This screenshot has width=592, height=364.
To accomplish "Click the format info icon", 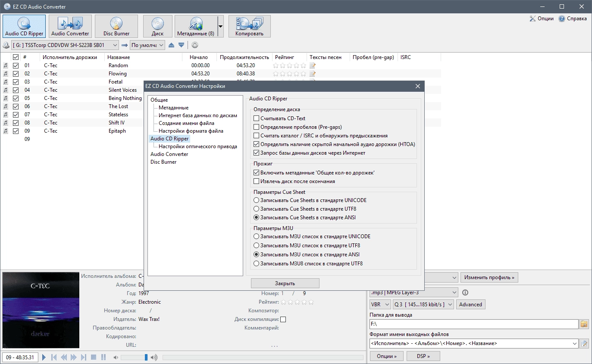I will [465, 292].
